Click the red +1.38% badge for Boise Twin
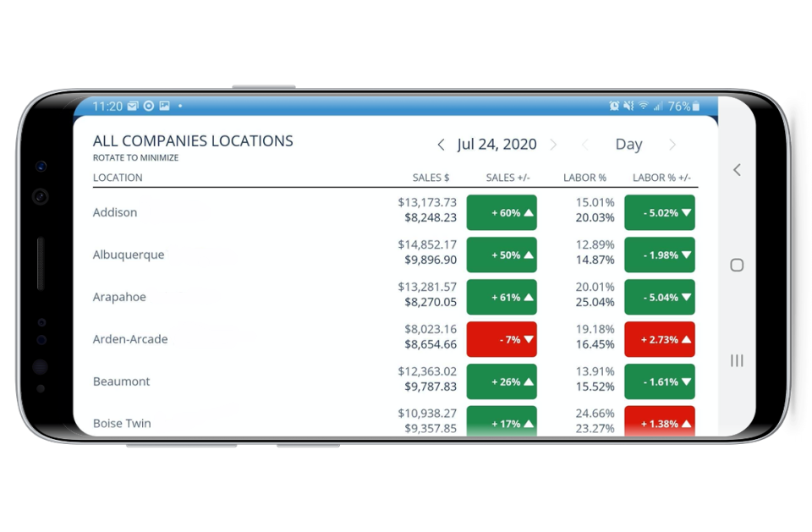Viewport: 812px width, 532px height. (659, 424)
